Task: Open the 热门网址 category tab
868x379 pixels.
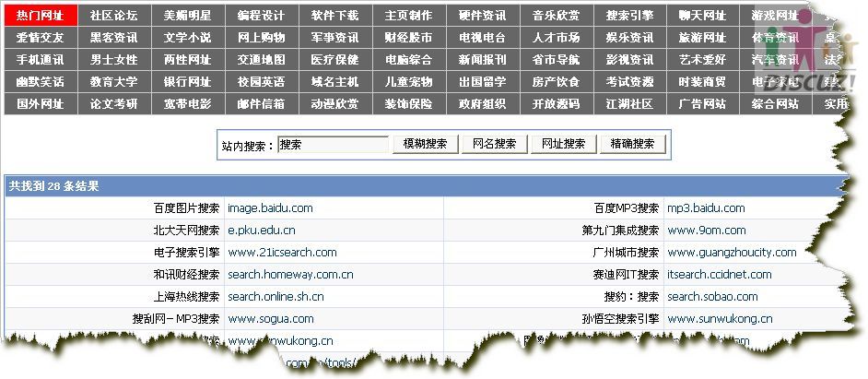Action: pyautogui.click(x=41, y=16)
